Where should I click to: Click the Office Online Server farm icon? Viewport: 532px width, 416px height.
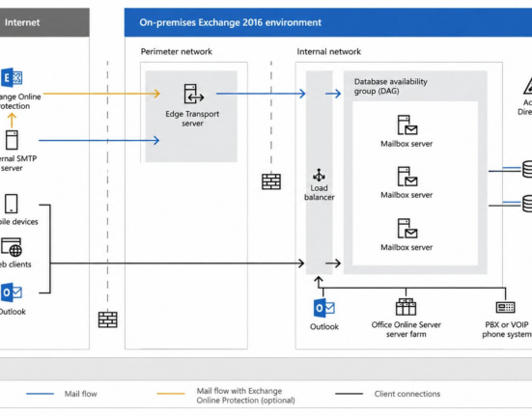coord(406,307)
